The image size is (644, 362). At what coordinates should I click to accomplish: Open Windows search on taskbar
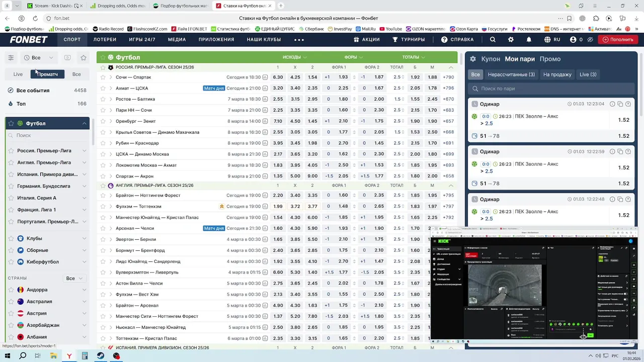click(23, 356)
